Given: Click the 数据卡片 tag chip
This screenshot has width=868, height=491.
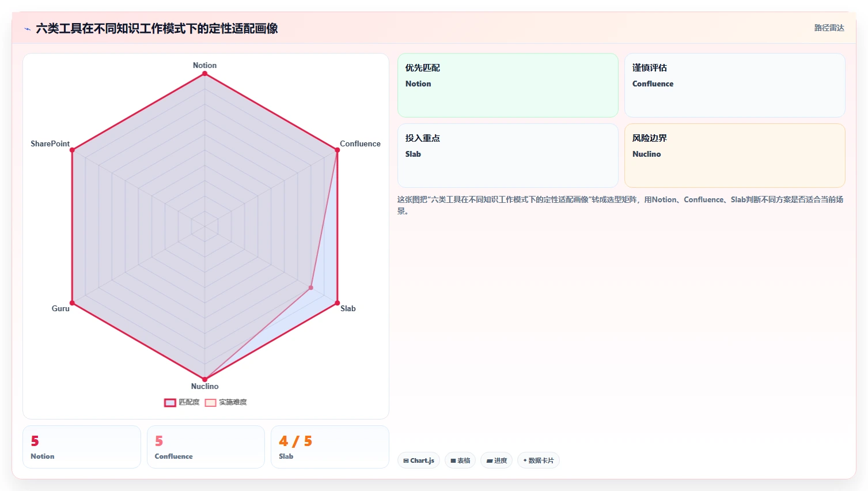Looking at the screenshot, I should pos(539,460).
